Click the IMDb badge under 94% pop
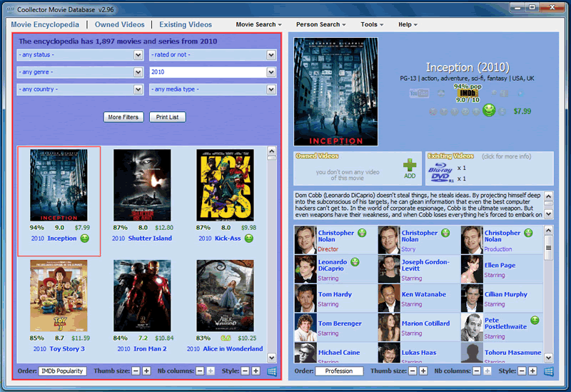571x392 pixels. (x=468, y=94)
